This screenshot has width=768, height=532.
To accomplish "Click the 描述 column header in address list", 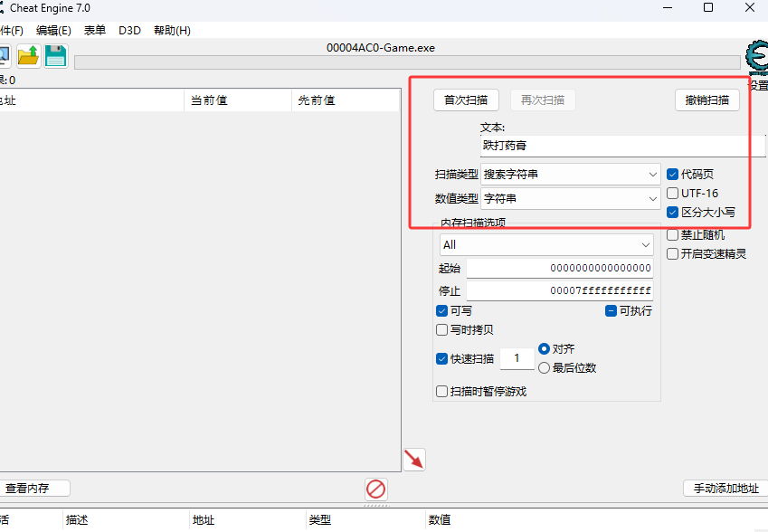I will (x=126, y=519).
